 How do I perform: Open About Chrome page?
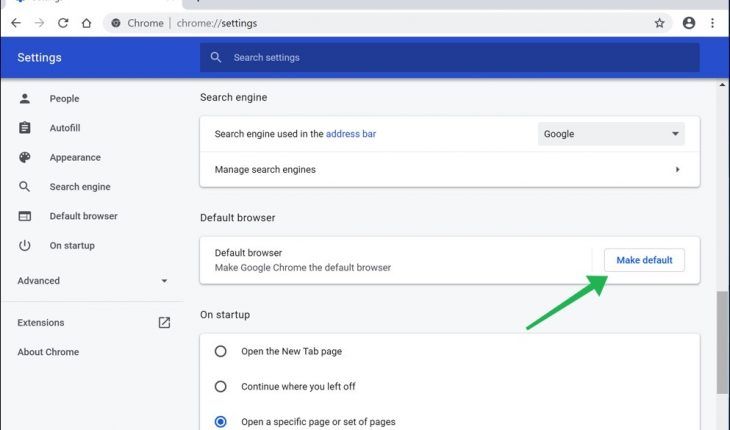[x=48, y=352]
